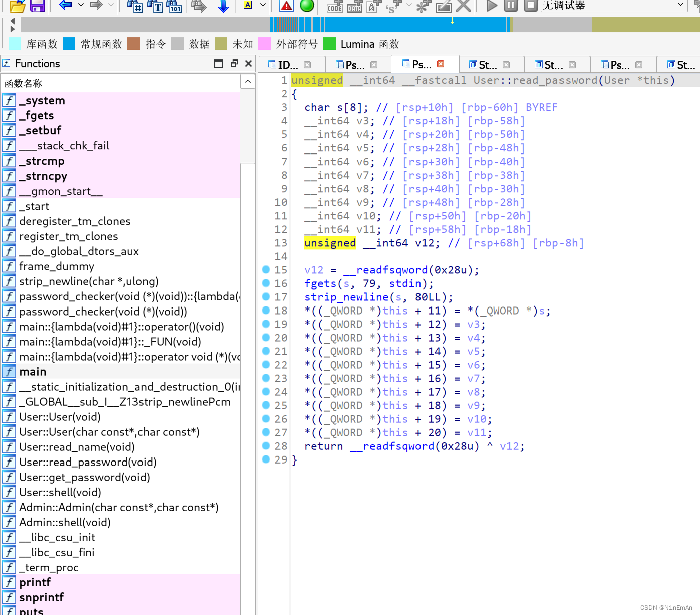
Task: Open the string style dropdown arrow
Action: point(409,5)
